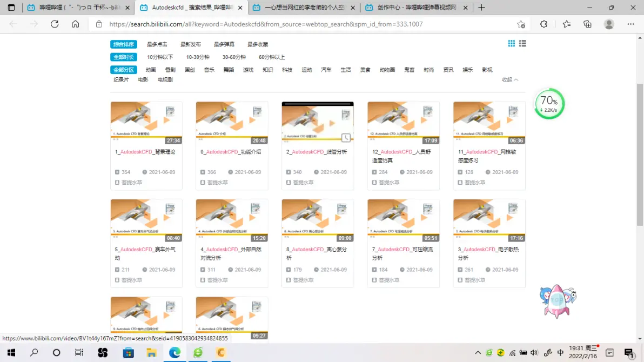Open video 3_AutodeskCFD_电子散热分析 title link

tap(488, 253)
